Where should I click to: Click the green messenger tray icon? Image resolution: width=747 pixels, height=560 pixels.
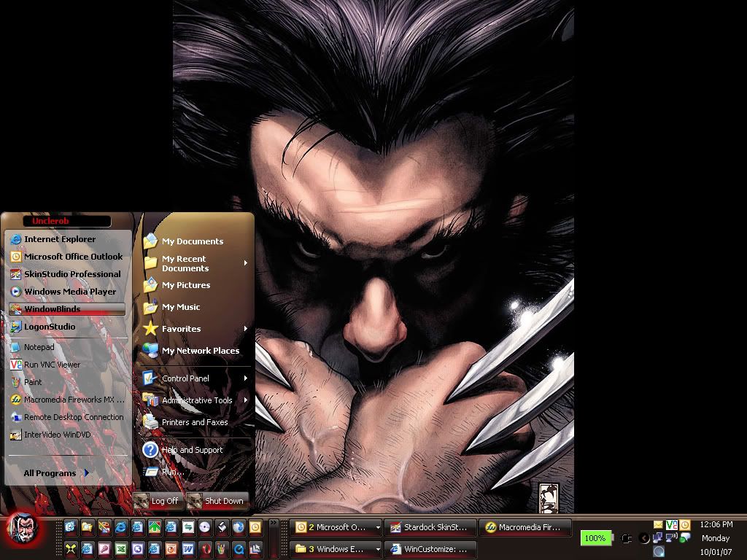click(x=685, y=537)
